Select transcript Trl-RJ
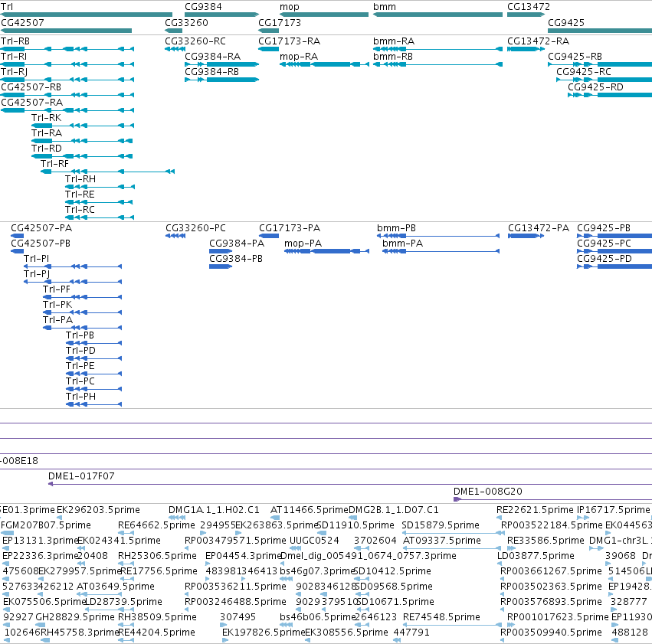 [67, 80]
